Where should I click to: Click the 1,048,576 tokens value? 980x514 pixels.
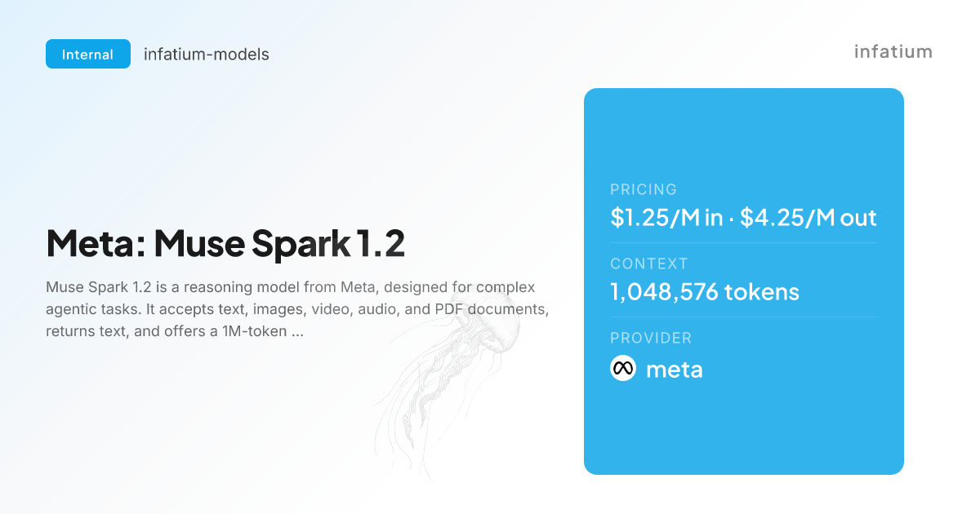tap(705, 292)
